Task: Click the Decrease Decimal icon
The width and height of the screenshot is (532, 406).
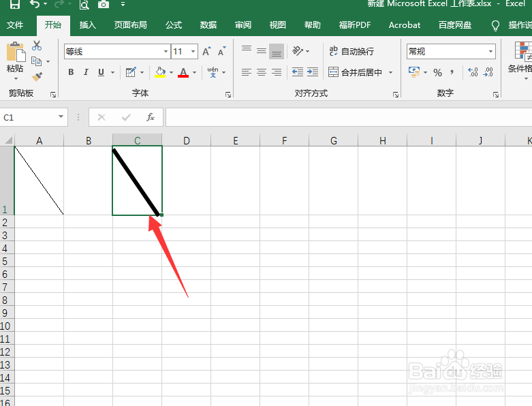Action: click(488, 72)
